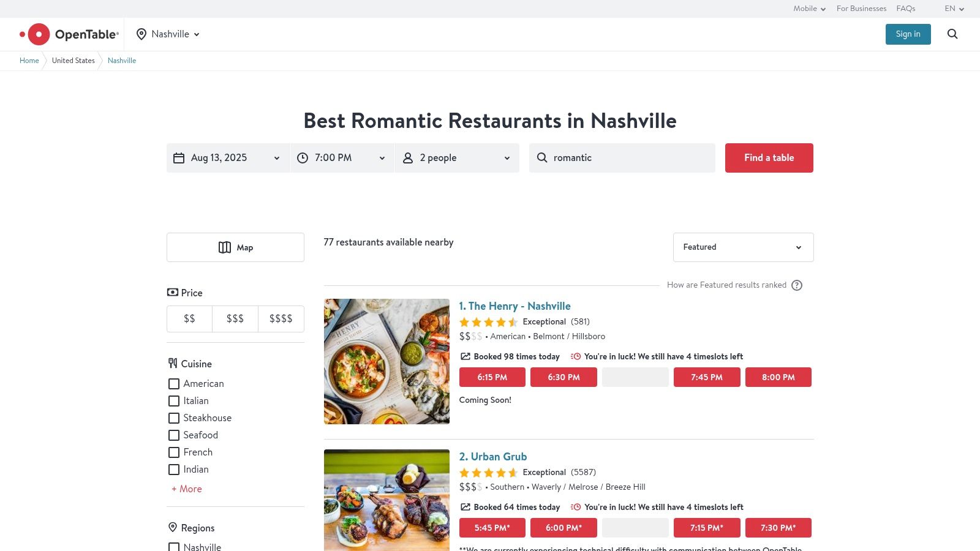
Task: Toggle the $$$ price filter
Action: (235, 319)
